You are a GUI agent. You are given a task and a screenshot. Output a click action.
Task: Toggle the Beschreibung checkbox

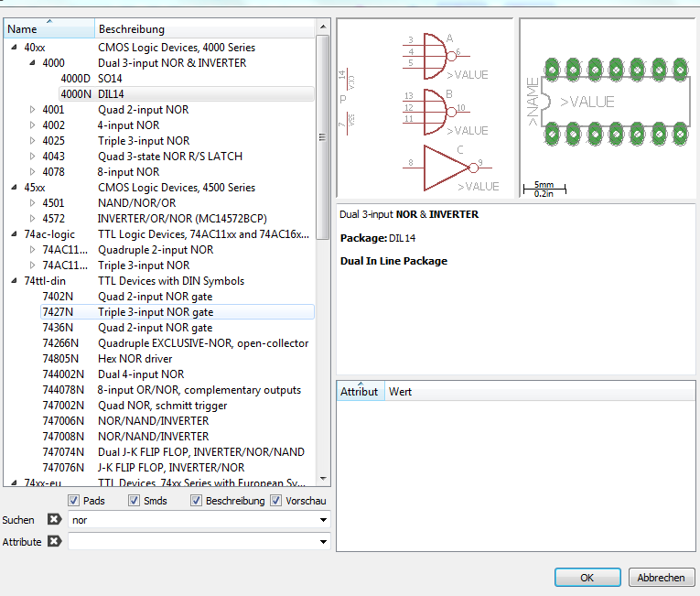[196, 501]
